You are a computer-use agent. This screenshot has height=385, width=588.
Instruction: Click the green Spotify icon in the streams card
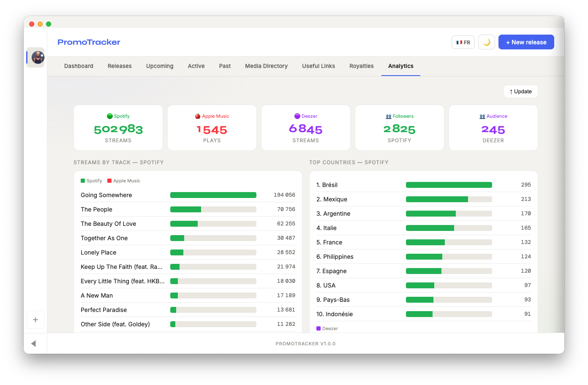click(x=110, y=116)
